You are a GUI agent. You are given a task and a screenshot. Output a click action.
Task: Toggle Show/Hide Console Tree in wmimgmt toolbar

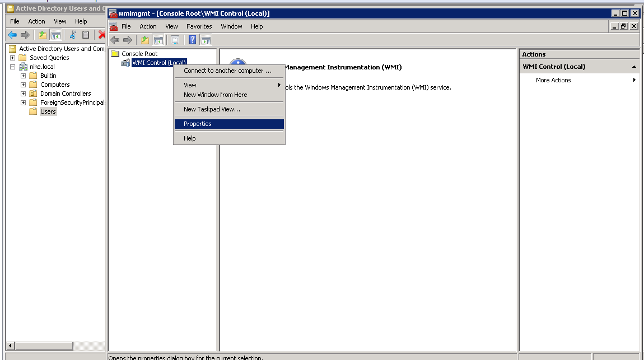tap(158, 40)
